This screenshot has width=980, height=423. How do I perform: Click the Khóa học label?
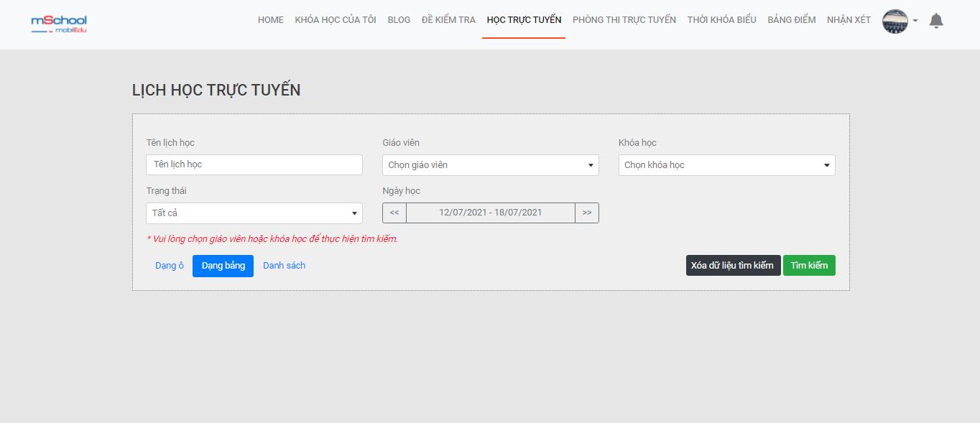637,143
